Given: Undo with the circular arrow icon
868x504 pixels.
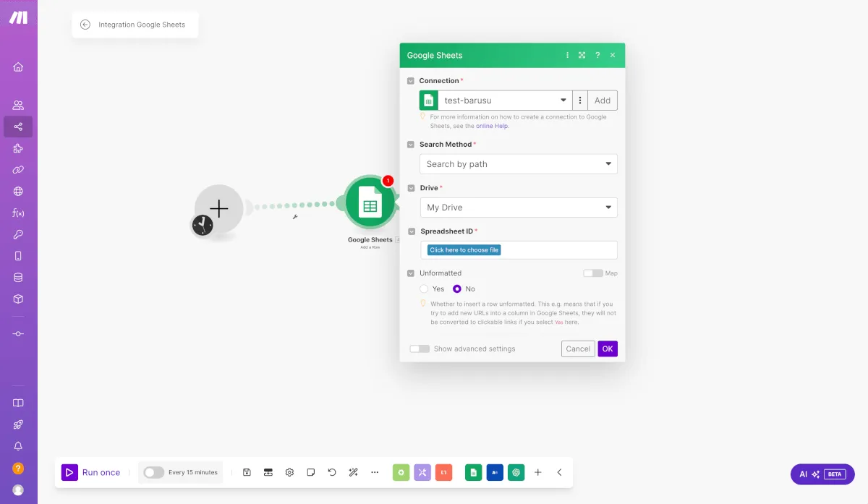Looking at the screenshot, I should (332, 472).
